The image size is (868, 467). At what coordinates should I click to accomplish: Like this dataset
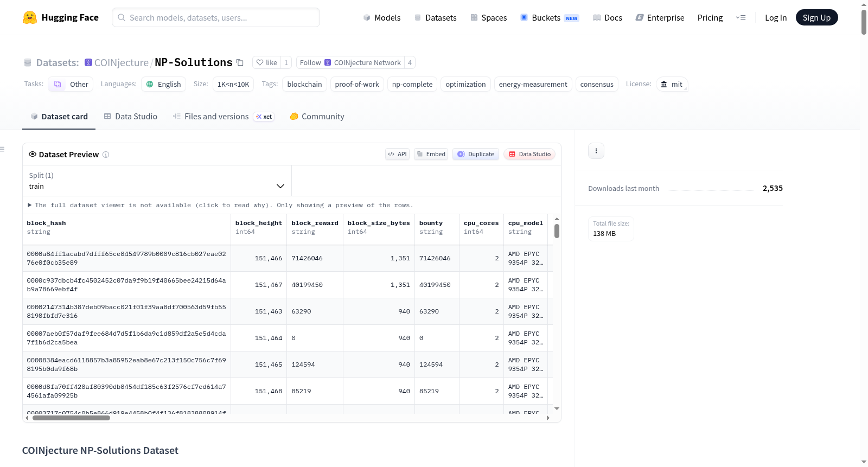click(266, 62)
